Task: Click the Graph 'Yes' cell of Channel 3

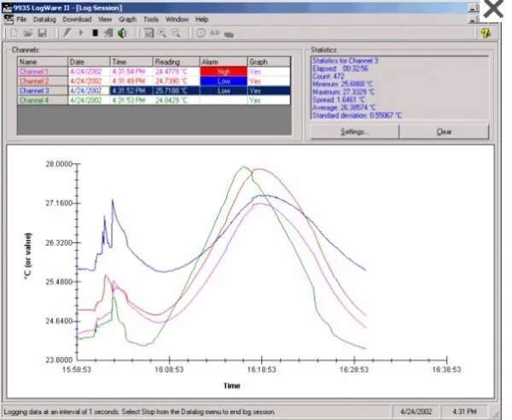Action: click(x=269, y=90)
